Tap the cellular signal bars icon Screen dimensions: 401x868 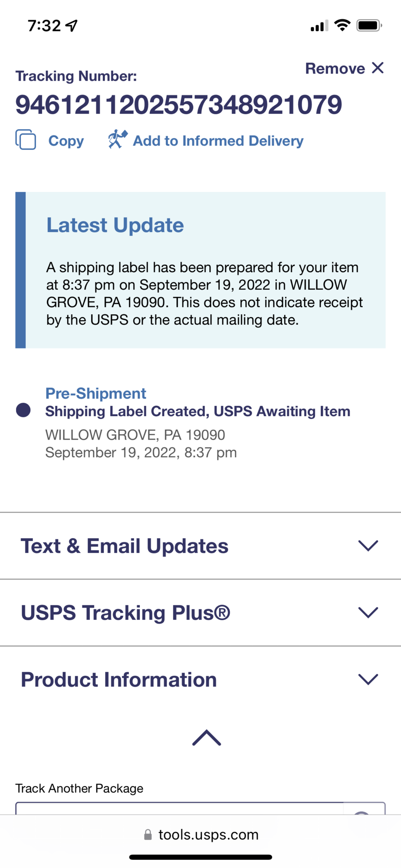319,26
